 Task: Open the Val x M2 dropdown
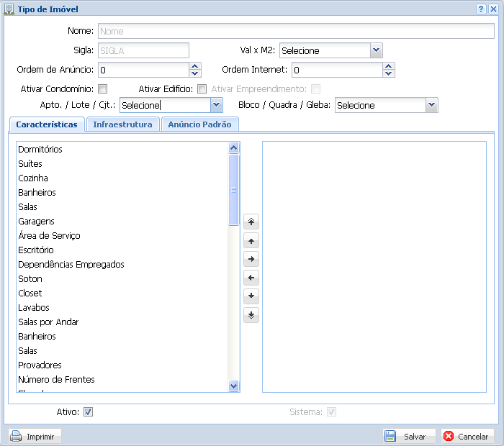click(x=376, y=50)
